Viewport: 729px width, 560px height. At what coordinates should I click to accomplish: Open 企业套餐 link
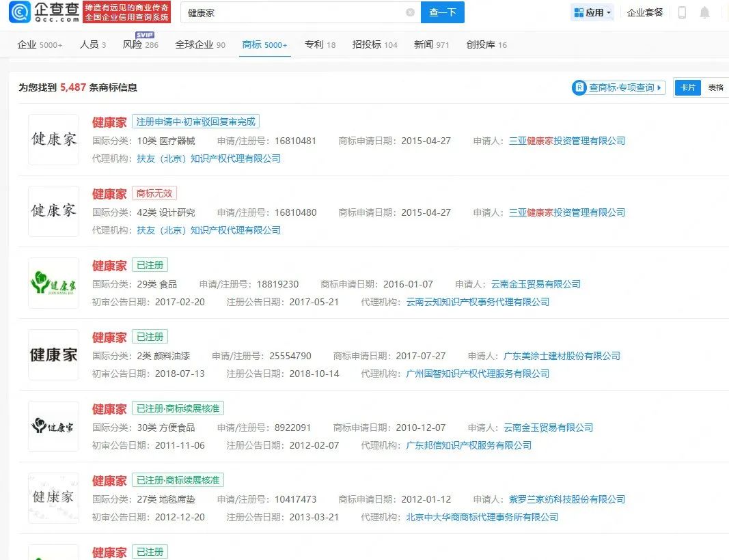645,12
